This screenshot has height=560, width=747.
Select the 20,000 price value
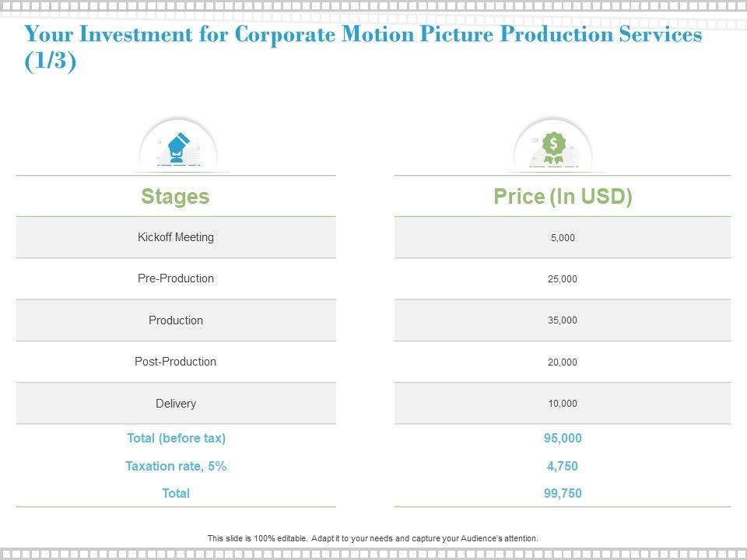coord(563,362)
